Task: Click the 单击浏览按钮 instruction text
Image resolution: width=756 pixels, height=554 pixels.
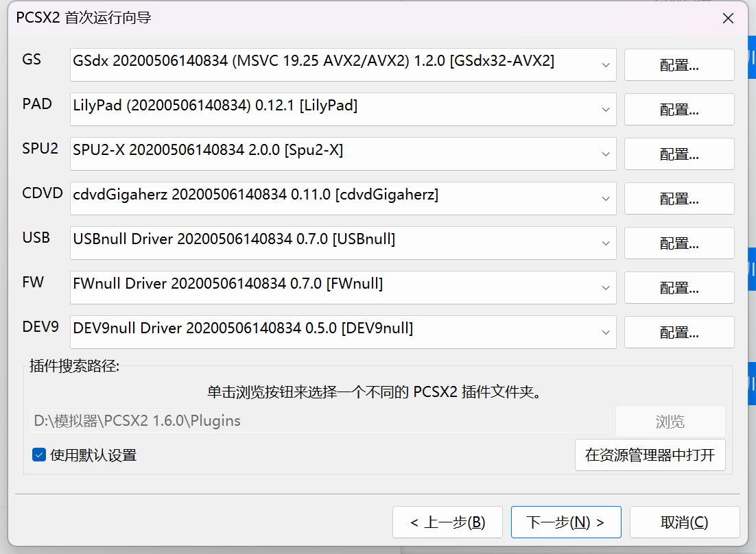Action: click(374, 392)
